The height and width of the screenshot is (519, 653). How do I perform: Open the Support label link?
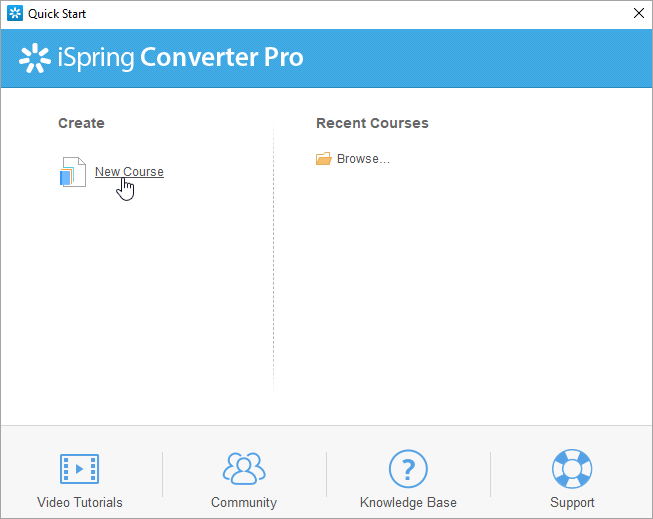point(572,502)
